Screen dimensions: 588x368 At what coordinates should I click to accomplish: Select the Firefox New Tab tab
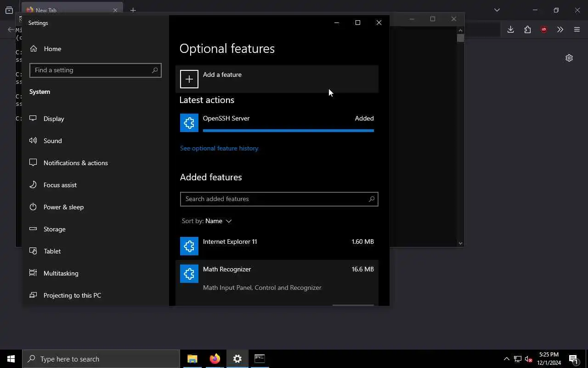click(x=72, y=8)
